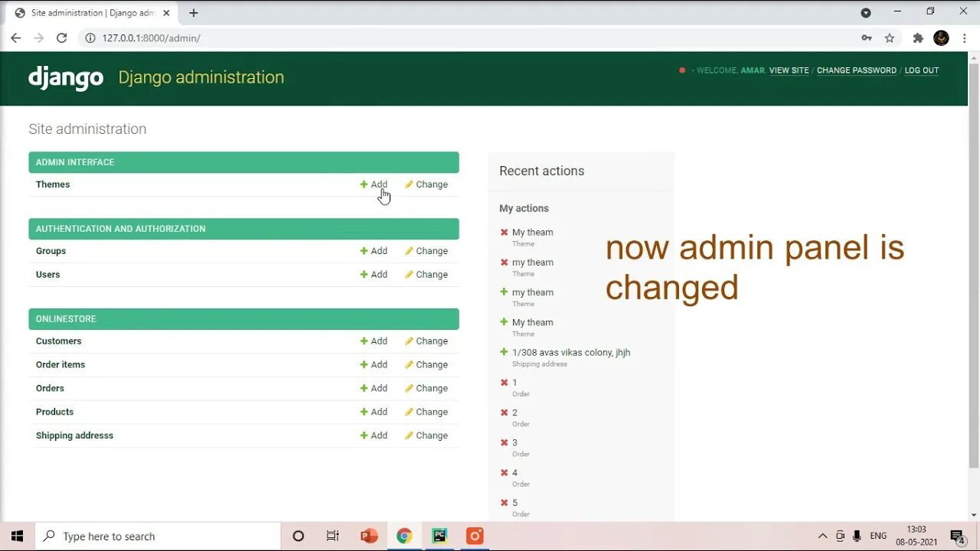Open the Customers model link

(58, 341)
